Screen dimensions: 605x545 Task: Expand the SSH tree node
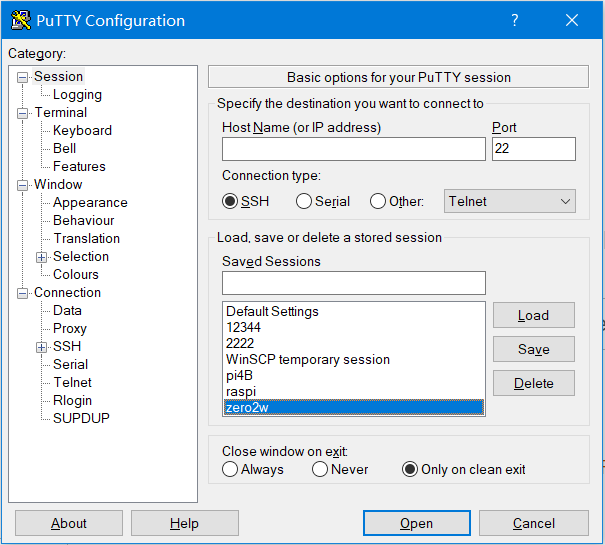click(41, 347)
